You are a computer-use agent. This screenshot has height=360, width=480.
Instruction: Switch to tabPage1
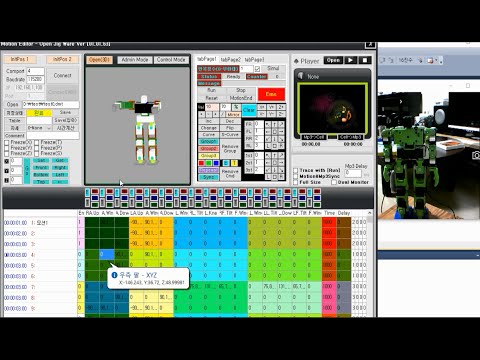[x=207, y=59]
